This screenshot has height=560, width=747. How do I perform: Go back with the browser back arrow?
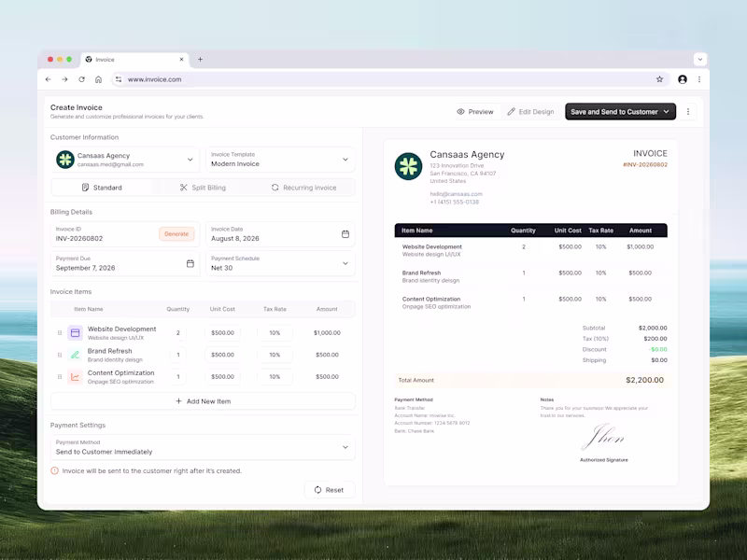pyautogui.click(x=49, y=79)
